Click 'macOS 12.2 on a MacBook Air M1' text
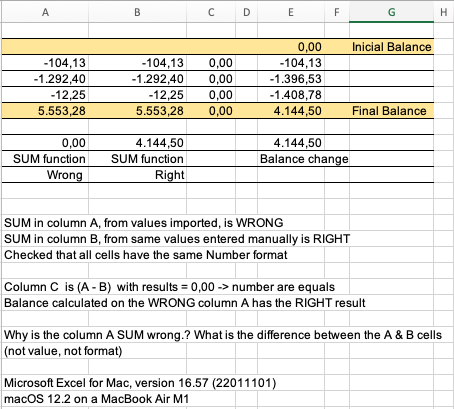 tap(96, 399)
